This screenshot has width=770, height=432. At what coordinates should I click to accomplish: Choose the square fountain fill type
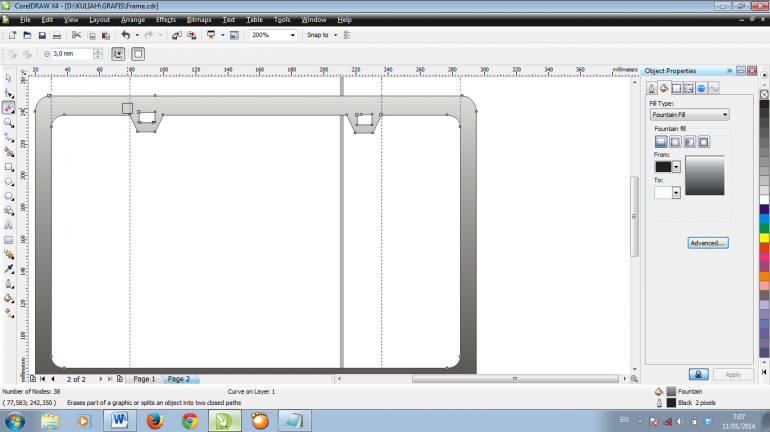pos(704,142)
